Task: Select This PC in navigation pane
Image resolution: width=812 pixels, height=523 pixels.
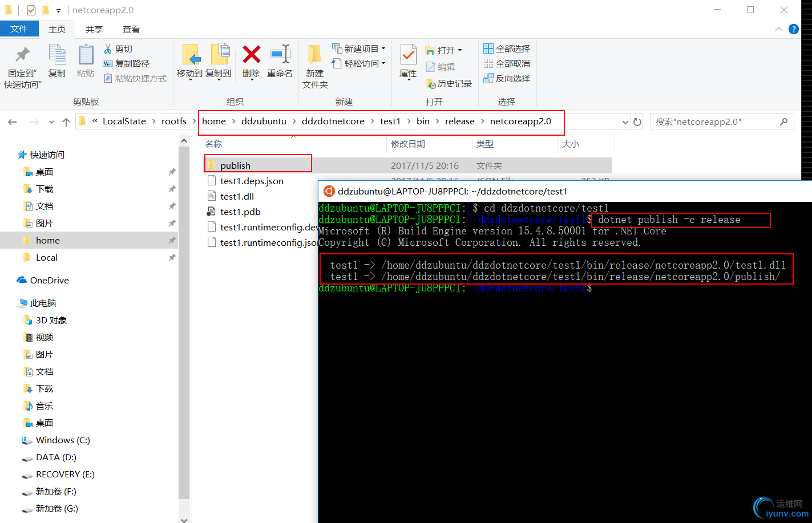Action: tap(43, 303)
